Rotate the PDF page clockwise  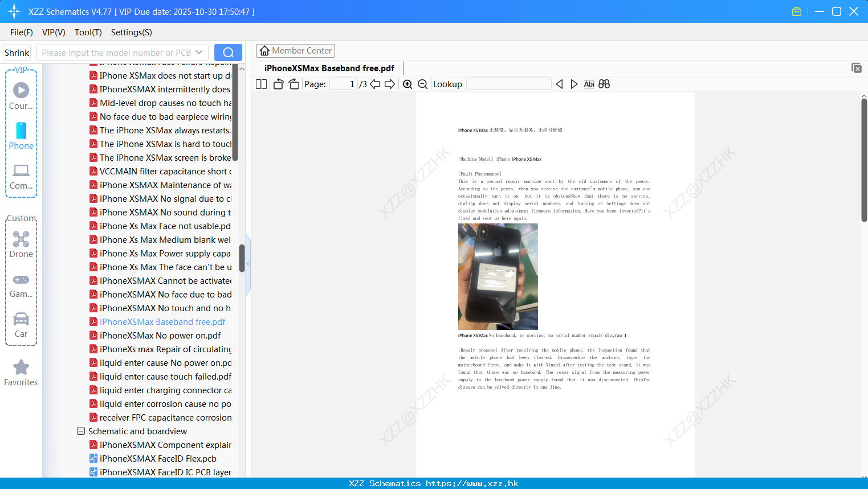pos(294,84)
